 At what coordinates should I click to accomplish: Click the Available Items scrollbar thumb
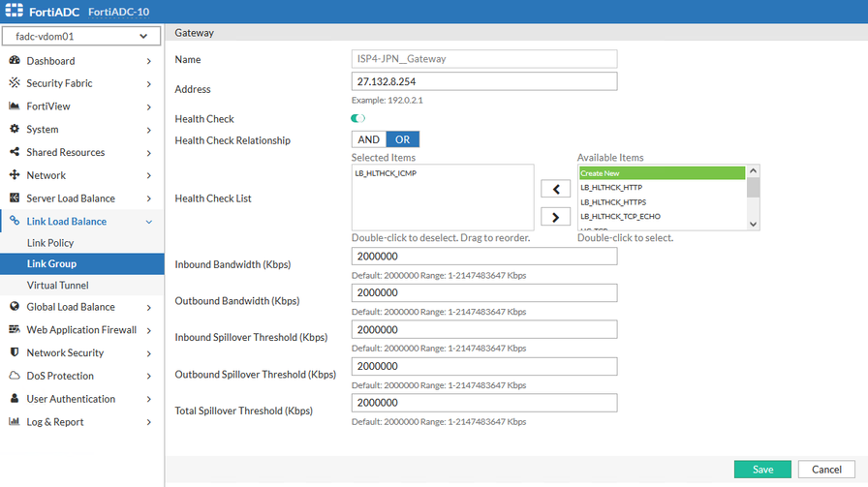click(x=753, y=187)
